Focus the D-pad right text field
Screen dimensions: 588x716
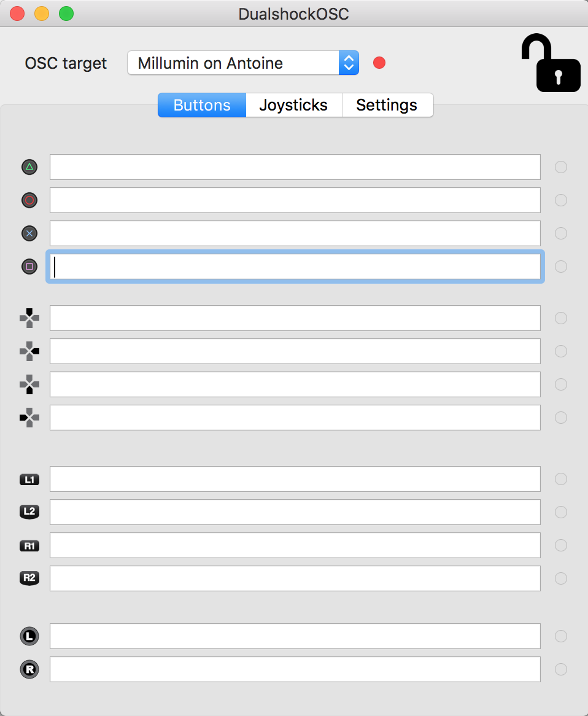coord(295,351)
